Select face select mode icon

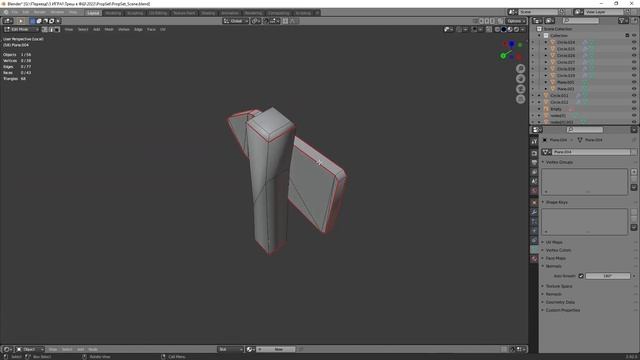pyautogui.click(x=57, y=29)
